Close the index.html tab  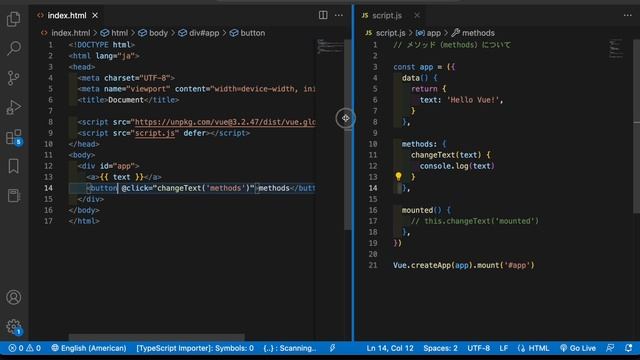(x=95, y=15)
